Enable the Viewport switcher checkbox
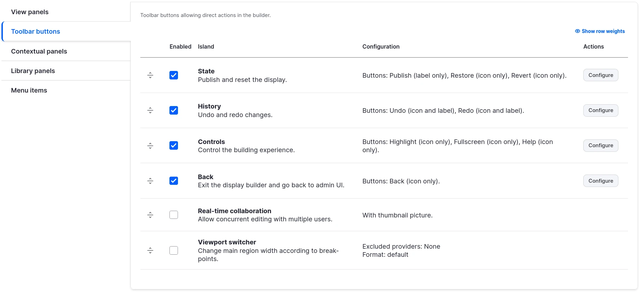The height and width of the screenshot is (293, 644). (x=174, y=250)
